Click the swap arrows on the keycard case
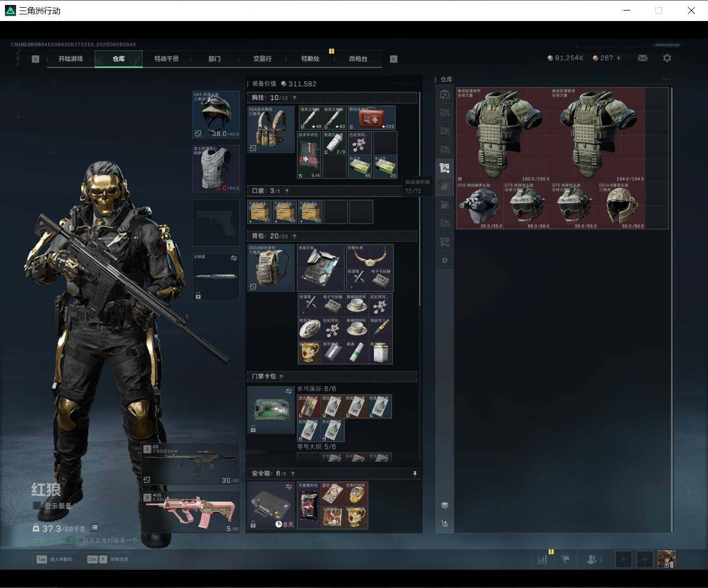This screenshot has height=588, width=708. [288, 391]
